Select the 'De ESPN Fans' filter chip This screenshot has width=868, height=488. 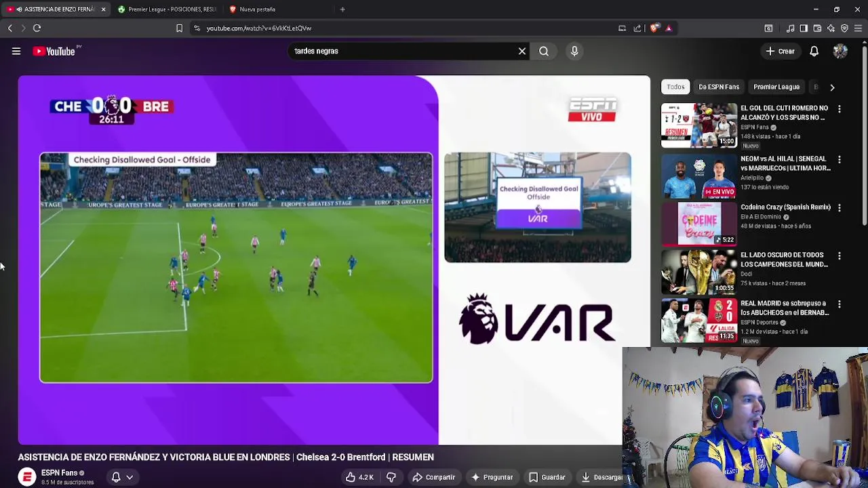719,87
